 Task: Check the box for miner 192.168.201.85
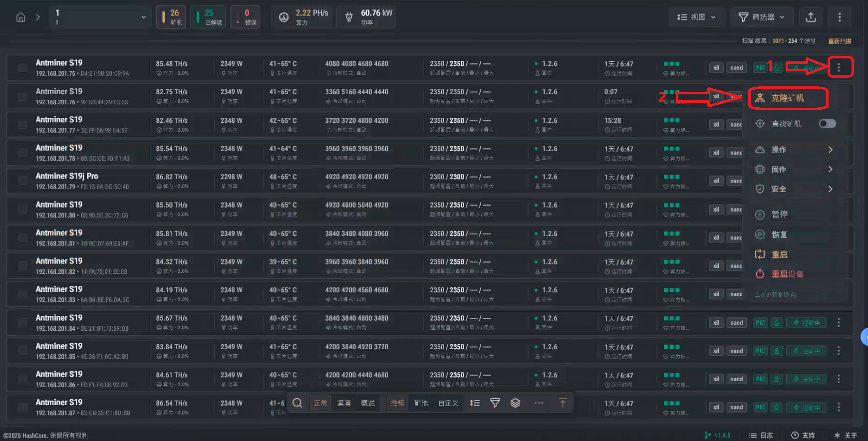tap(23, 351)
